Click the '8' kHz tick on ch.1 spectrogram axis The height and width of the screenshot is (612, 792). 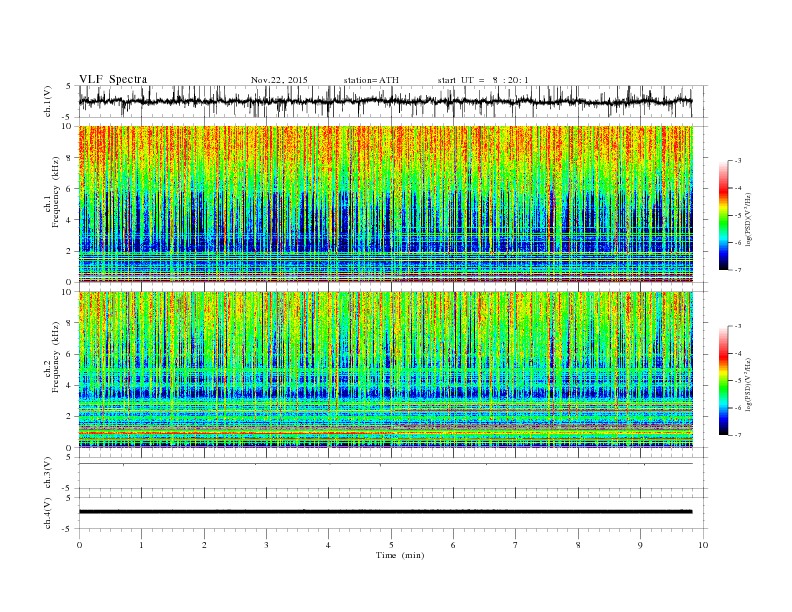coord(69,158)
